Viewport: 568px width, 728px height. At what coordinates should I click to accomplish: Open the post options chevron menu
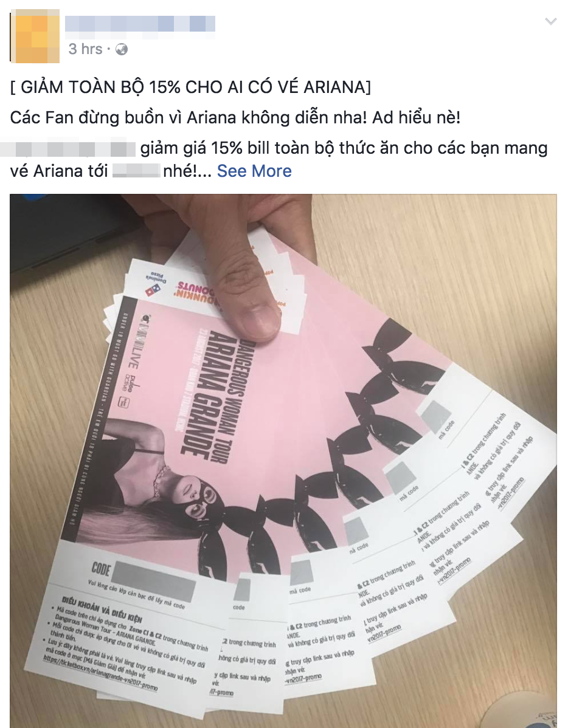(551, 21)
